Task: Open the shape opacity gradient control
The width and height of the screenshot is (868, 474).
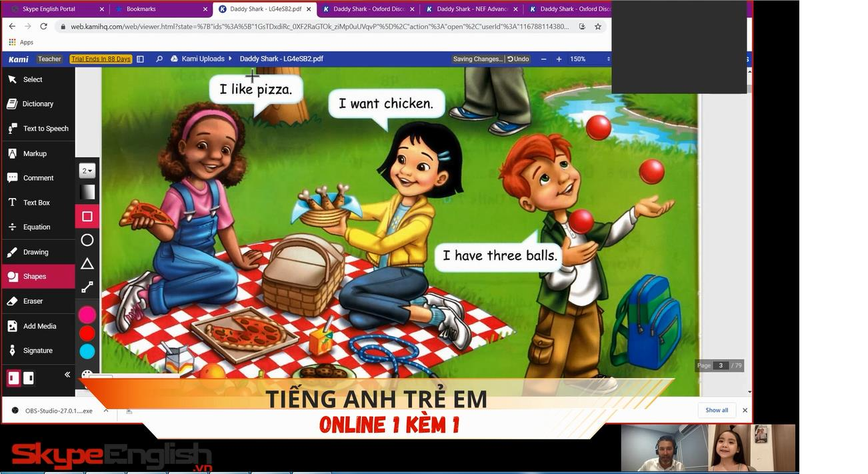Action: coord(87,192)
